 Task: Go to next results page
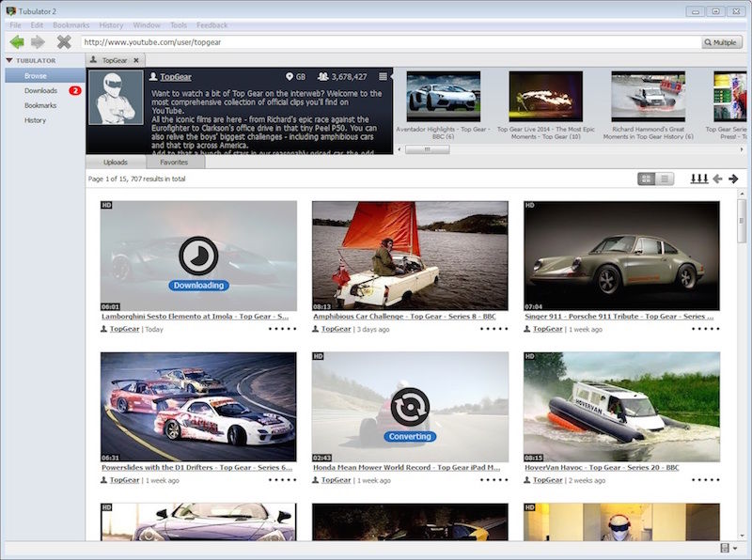[x=733, y=179]
